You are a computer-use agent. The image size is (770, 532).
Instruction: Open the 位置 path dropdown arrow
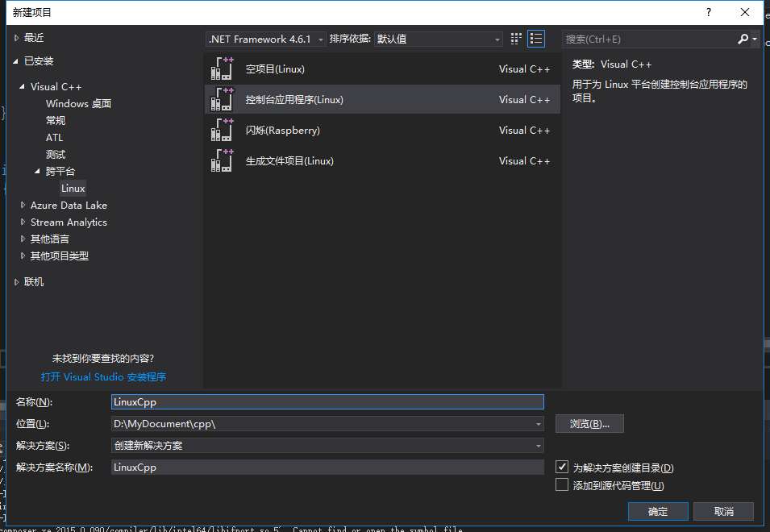click(539, 424)
